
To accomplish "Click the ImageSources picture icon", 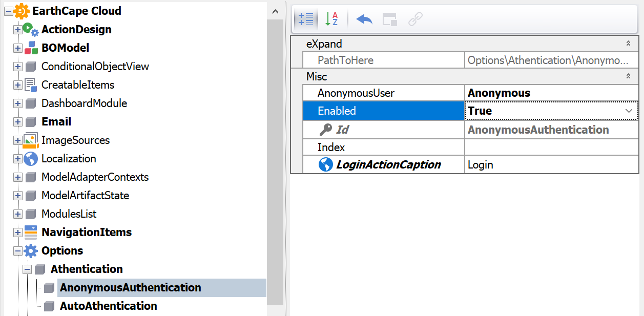I will click(x=31, y=140).
